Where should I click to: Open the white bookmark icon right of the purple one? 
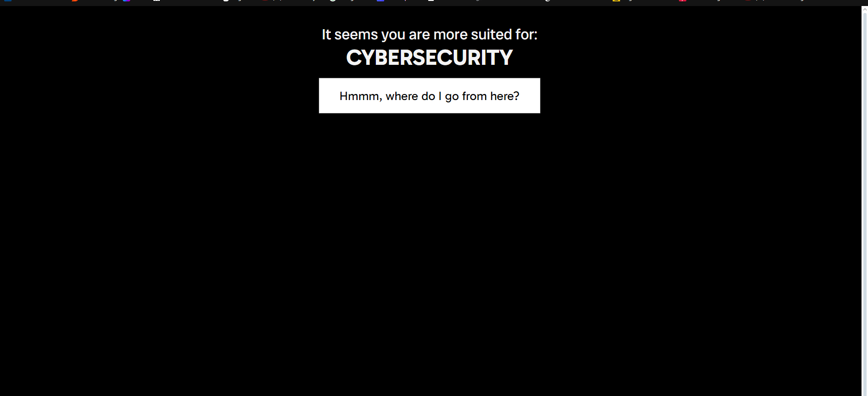coord(157,1)
